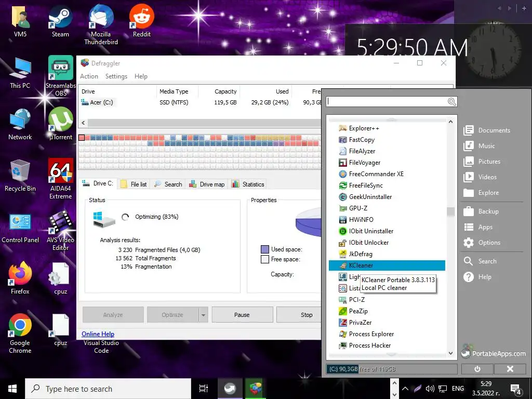The image size is (532, 399).
Task: Click Defraggler taskbar icon
Action: click(255, 389)
